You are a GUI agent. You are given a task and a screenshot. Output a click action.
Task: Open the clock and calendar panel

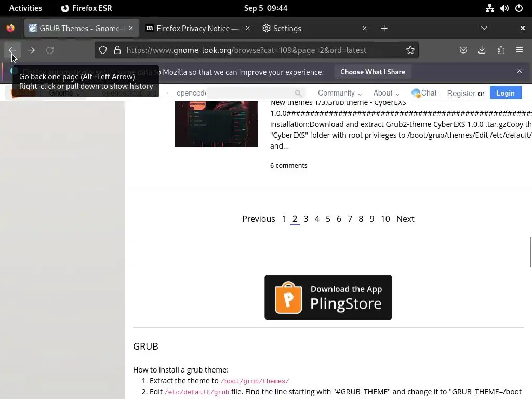[x=265, y=8]
